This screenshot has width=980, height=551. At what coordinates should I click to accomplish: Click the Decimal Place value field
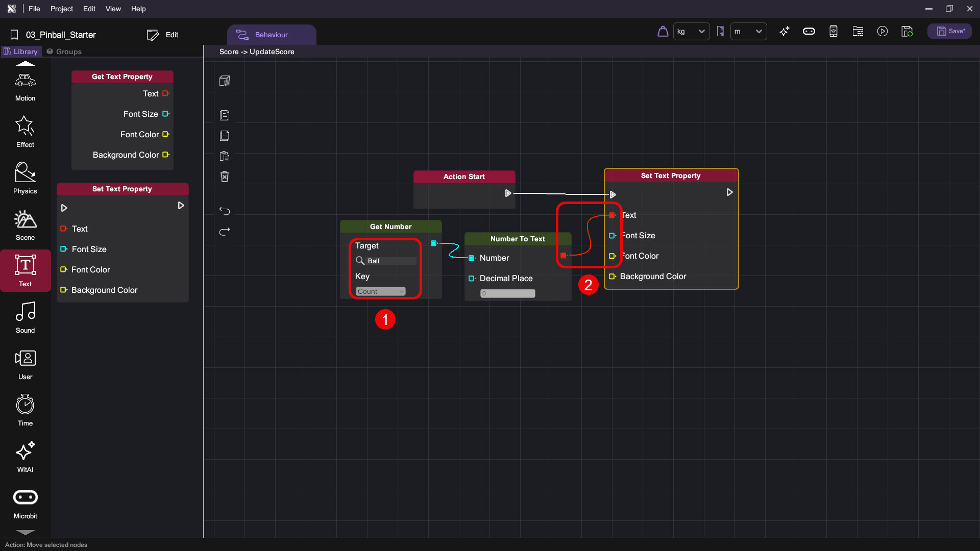pyautogui.click(x=507, y=293)
